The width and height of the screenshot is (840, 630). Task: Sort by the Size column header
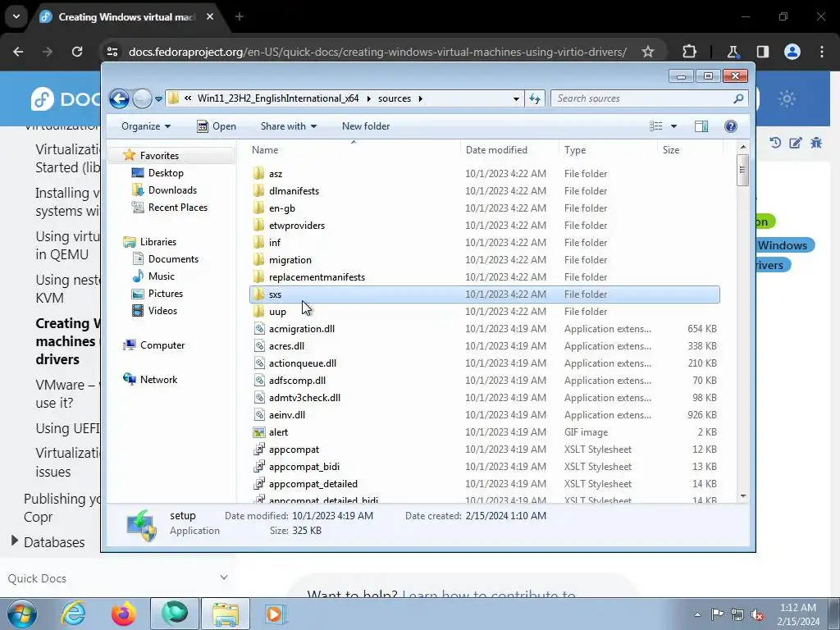point(690,150)
